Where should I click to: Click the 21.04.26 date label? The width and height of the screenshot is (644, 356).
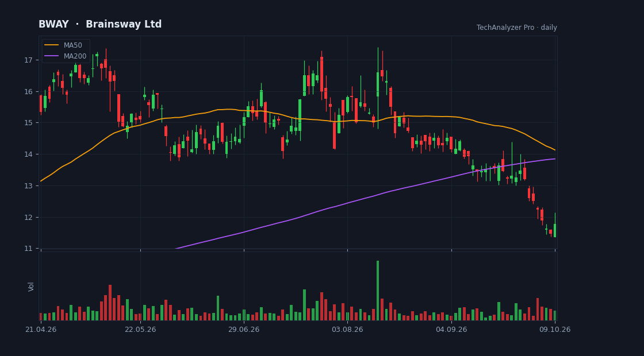(x=41, y=330)
